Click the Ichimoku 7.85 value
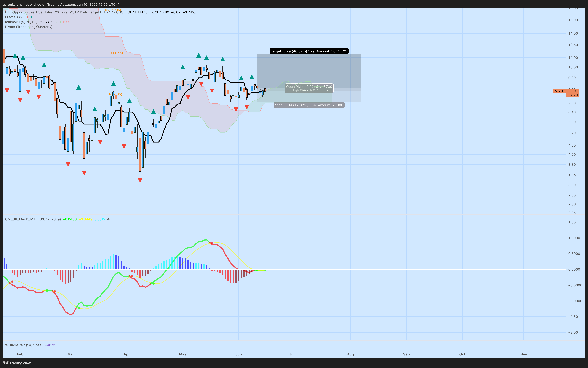The height and width of the screenshot is (368, 588). point(49,22)
